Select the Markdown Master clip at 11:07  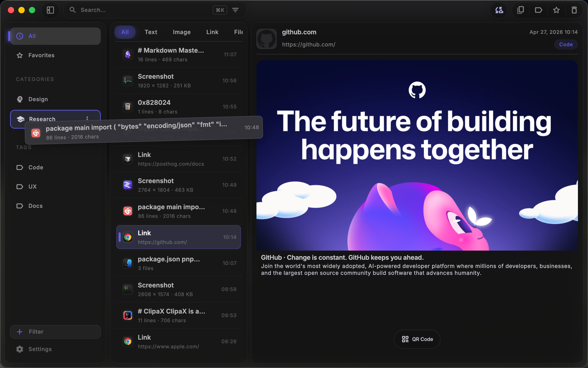click(x=179, y=54)
